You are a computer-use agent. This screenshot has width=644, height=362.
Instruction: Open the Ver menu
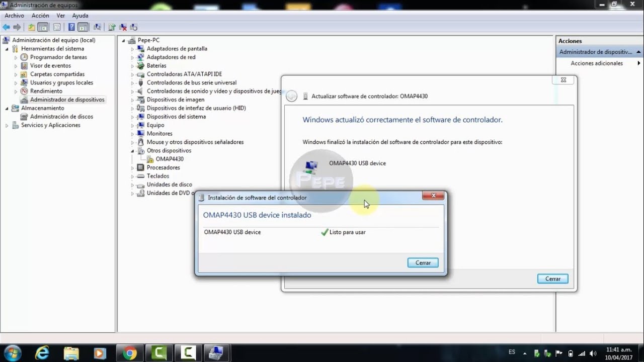[61, 16]
